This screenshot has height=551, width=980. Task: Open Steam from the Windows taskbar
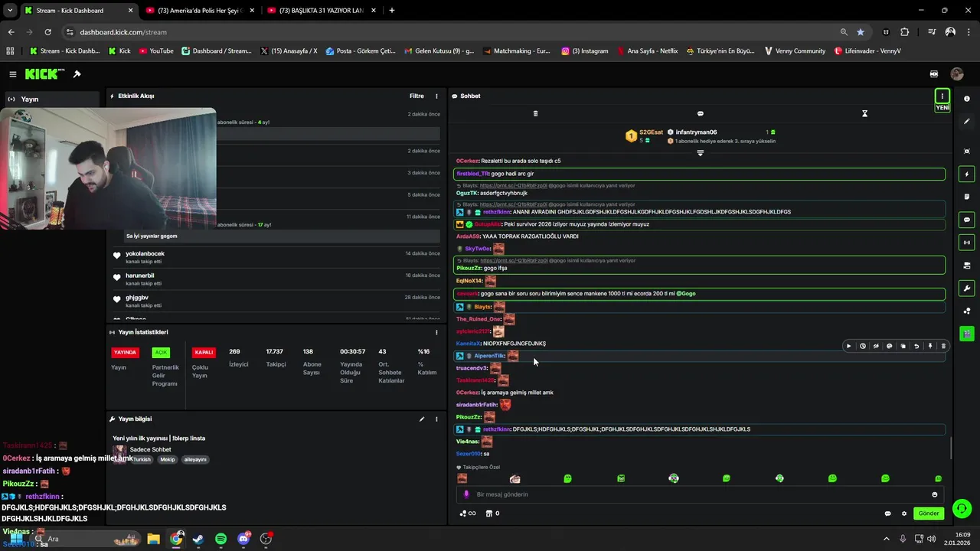coord(198,539)
